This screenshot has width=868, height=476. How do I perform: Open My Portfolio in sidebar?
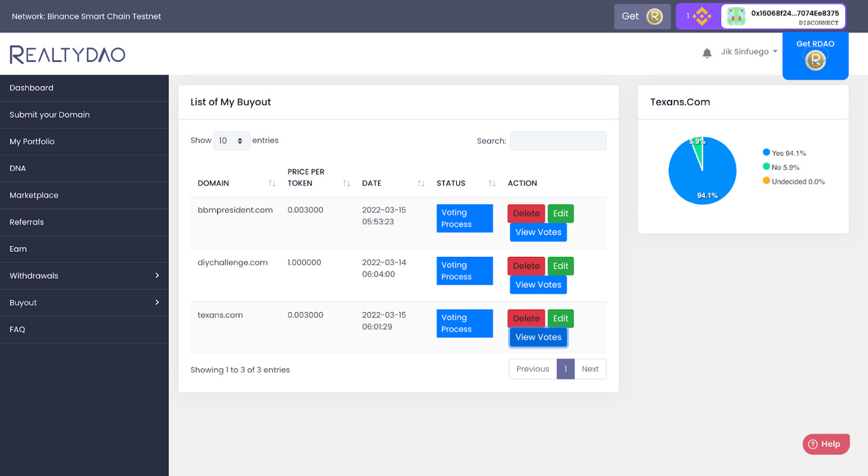pyautogui.click(x=84, y=141)
